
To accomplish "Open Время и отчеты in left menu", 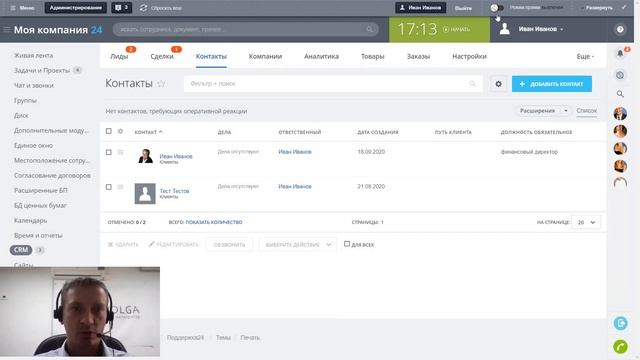I will pos(38,236).
